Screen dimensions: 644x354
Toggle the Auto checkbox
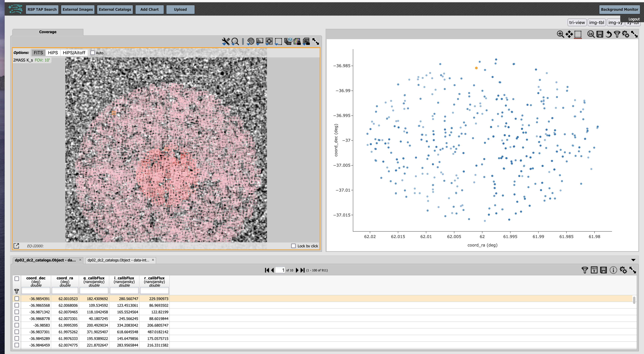point(93,53)
